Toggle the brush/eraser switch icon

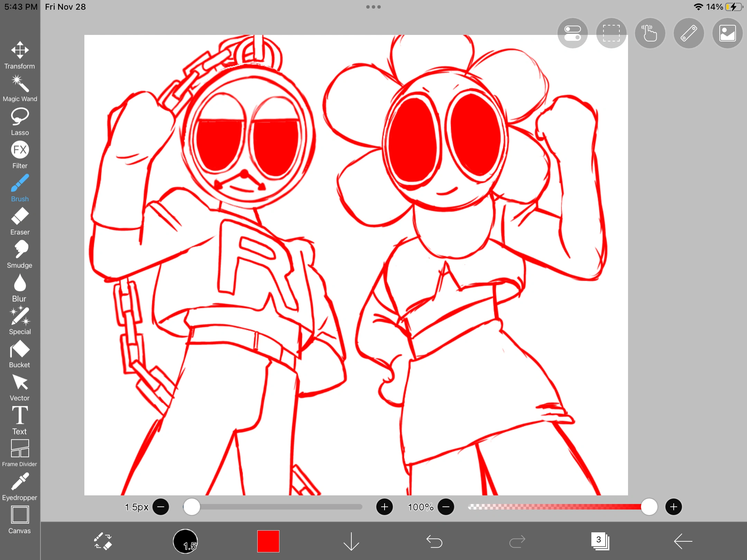(x=103, y=541)
